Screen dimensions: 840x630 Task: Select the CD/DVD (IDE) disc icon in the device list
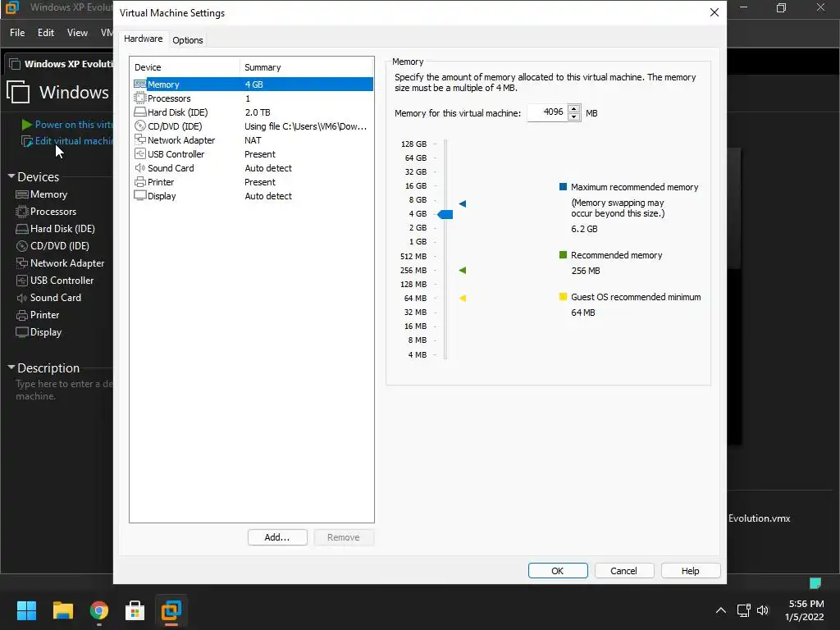139,126
